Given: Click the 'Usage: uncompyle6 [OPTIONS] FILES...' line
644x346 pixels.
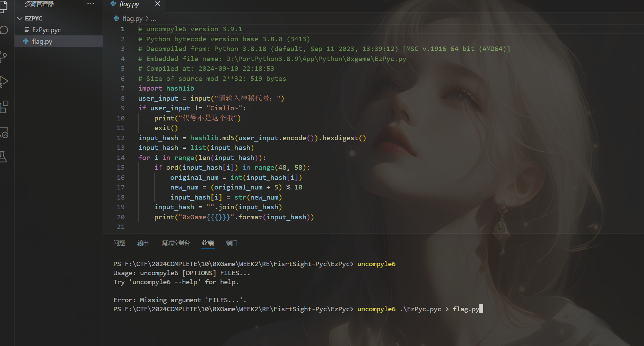Looking at the screenshot, I should tap(182, 273).
